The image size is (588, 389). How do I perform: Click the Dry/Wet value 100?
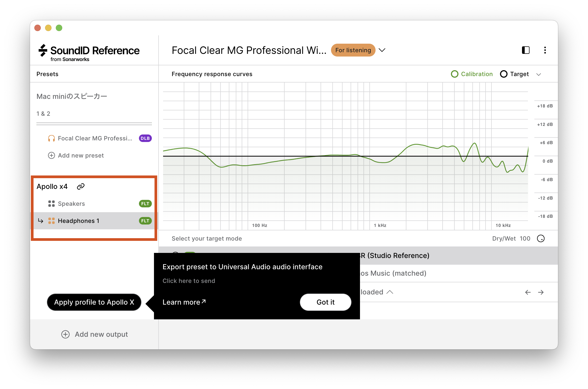[x=525, y=238]
